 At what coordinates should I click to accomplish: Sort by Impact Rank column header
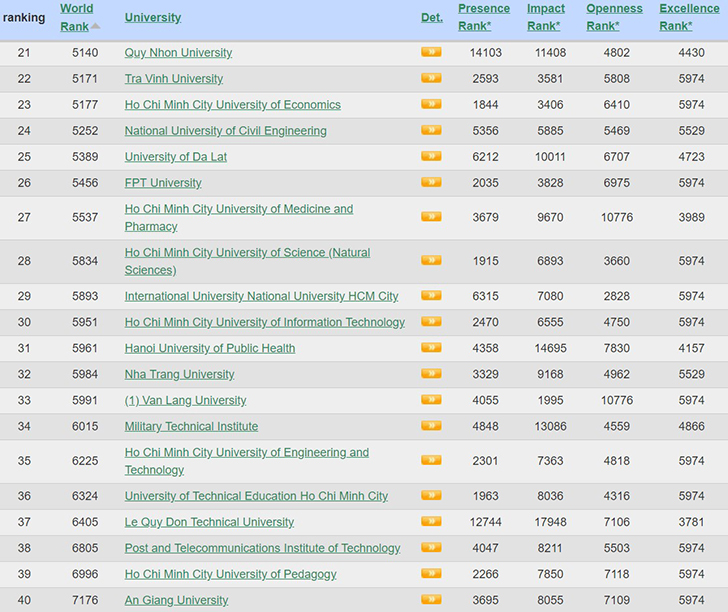point(546,17)
